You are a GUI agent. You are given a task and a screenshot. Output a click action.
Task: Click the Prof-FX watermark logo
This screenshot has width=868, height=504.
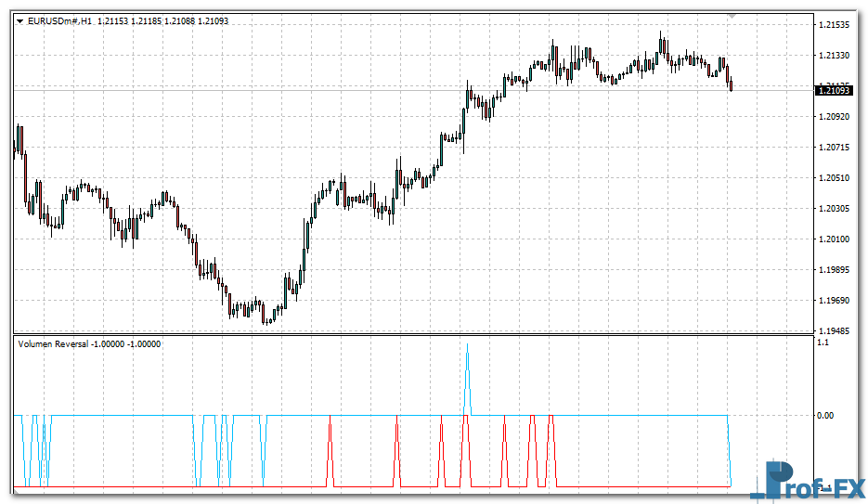click(808, 480)
